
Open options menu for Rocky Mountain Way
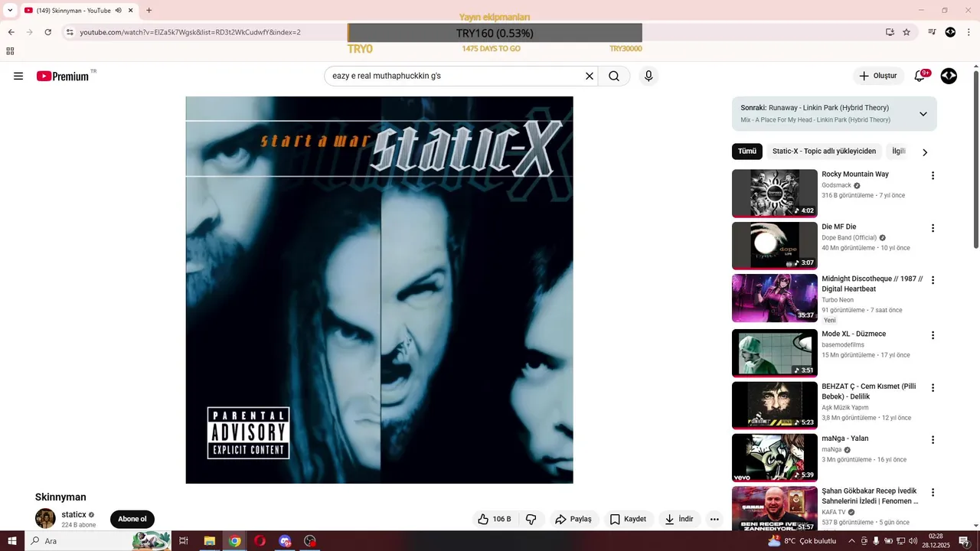pyautogui.click(x=933, y=175)
